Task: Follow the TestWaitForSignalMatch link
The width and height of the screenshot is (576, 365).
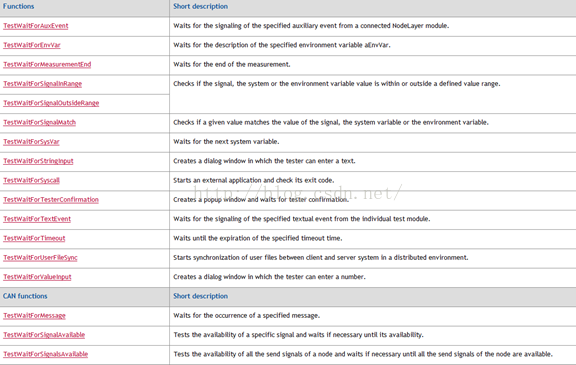Action: pos(39,122)
